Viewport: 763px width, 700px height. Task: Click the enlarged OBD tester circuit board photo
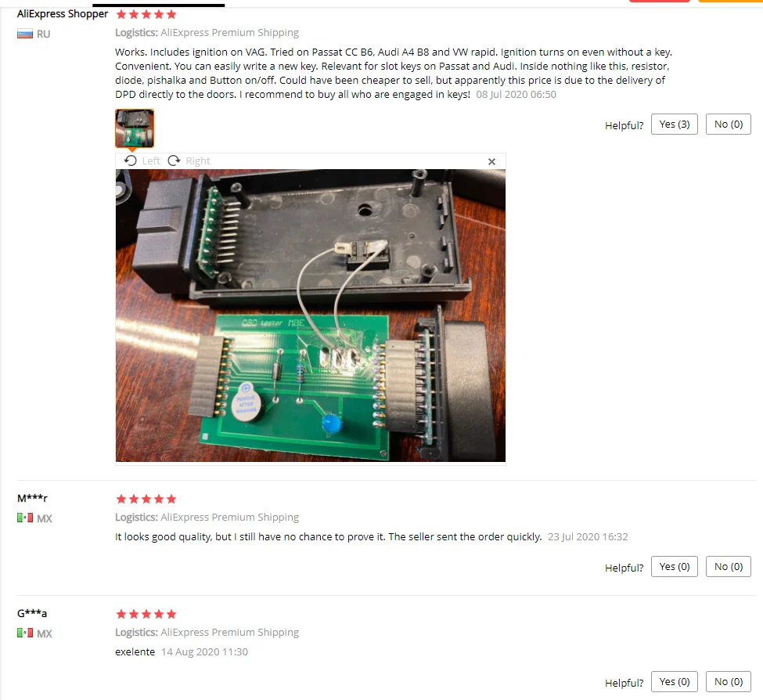311,316
